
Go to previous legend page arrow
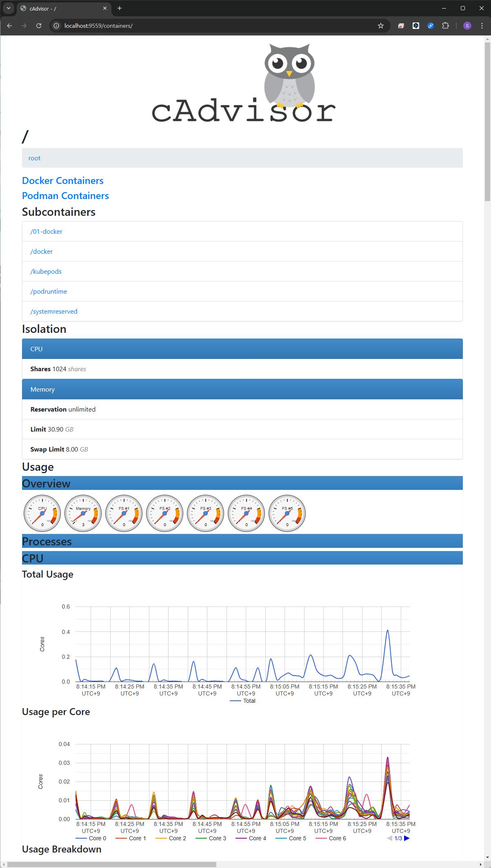coord(389,838)
